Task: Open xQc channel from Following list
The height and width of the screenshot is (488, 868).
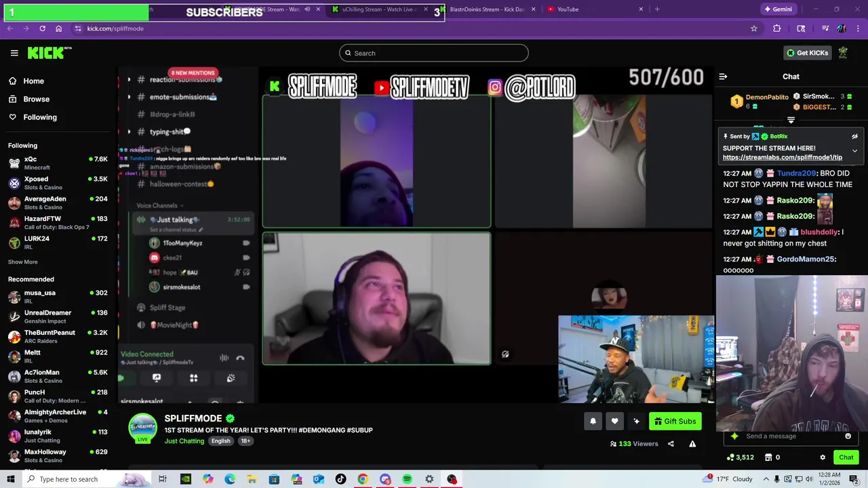Action: point(58,163)
